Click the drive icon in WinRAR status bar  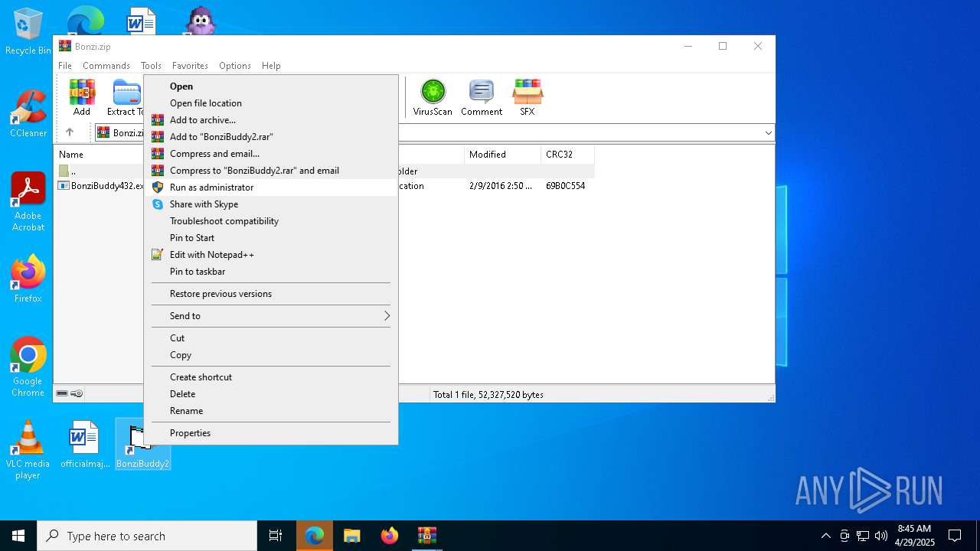point(63,394)
